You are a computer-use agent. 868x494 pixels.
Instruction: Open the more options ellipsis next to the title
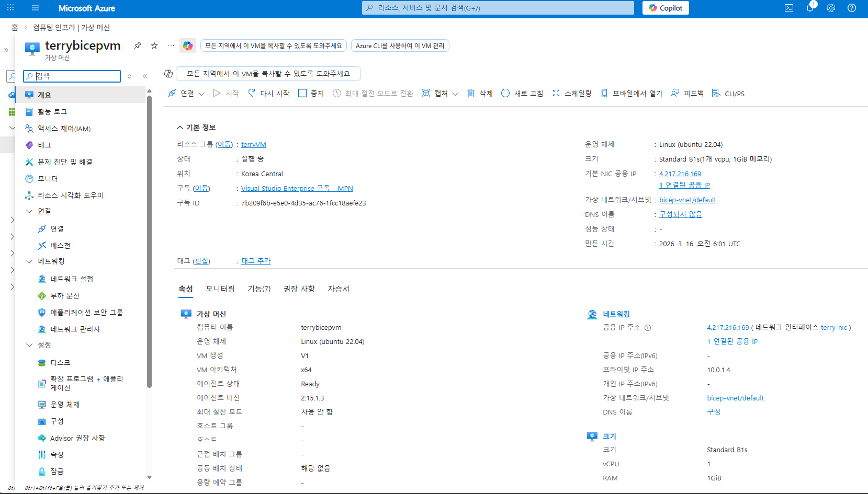pyautogui.click(x=171, y=45)
